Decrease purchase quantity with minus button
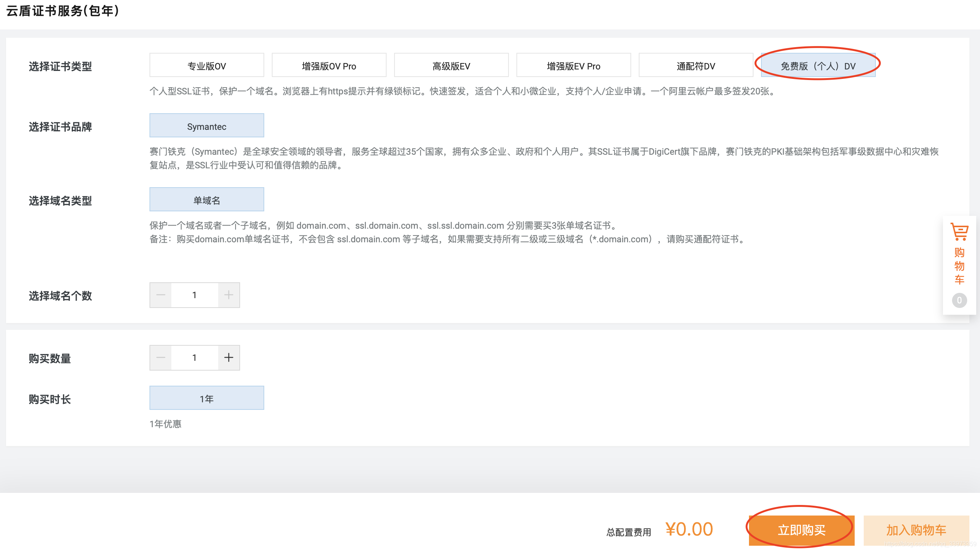 [161, 357]
